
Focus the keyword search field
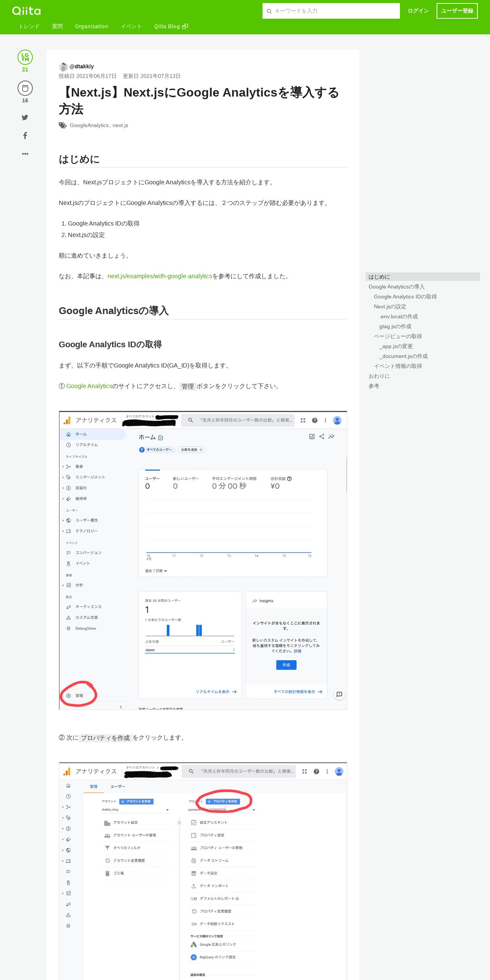coord(331,11)
